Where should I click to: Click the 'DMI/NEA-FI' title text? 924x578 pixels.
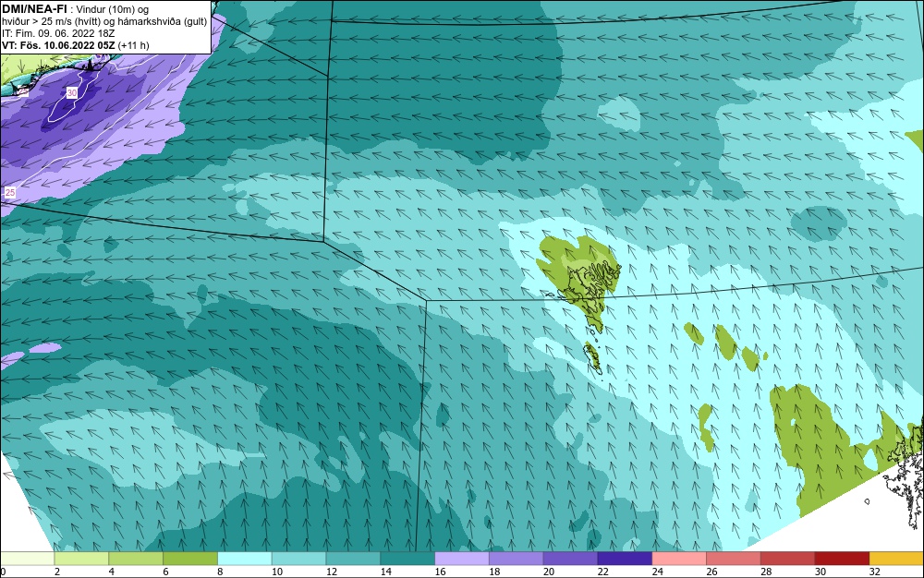(34, 9)
